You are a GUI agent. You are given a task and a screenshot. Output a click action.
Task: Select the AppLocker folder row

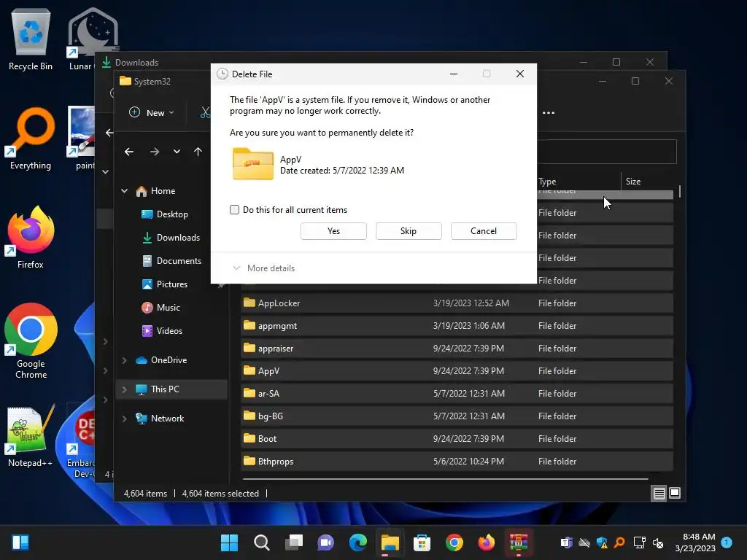[x=457, y=303]
